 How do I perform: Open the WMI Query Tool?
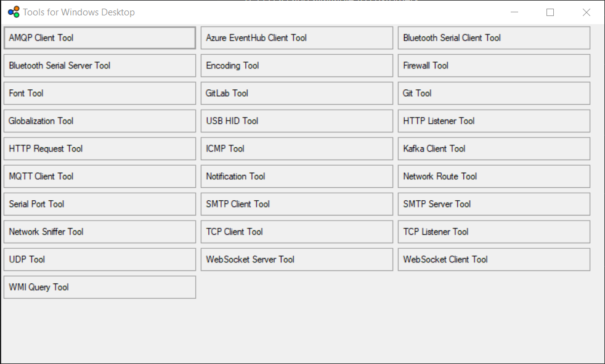point(100,288)
